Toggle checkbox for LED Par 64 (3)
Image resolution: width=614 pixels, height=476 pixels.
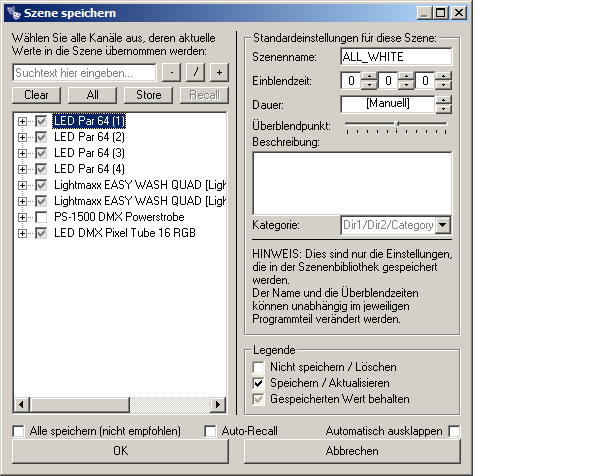(x=41, y=153)
